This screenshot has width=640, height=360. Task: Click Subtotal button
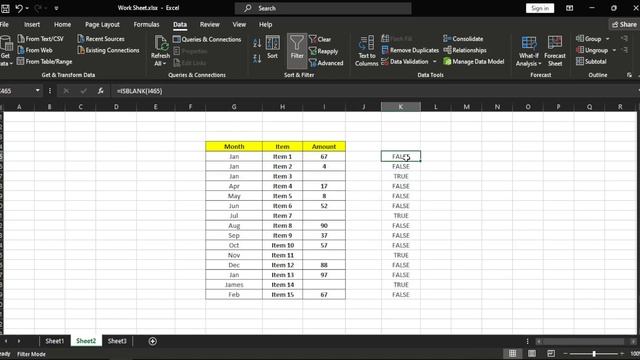[591, 62]
